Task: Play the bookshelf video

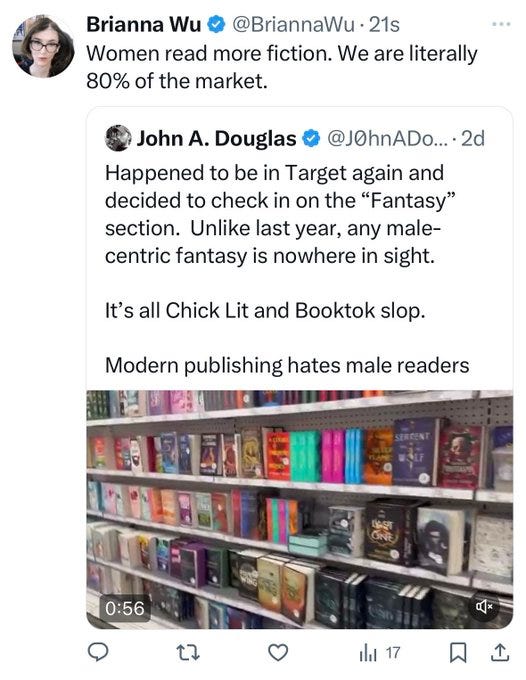Action: point(299,509)
